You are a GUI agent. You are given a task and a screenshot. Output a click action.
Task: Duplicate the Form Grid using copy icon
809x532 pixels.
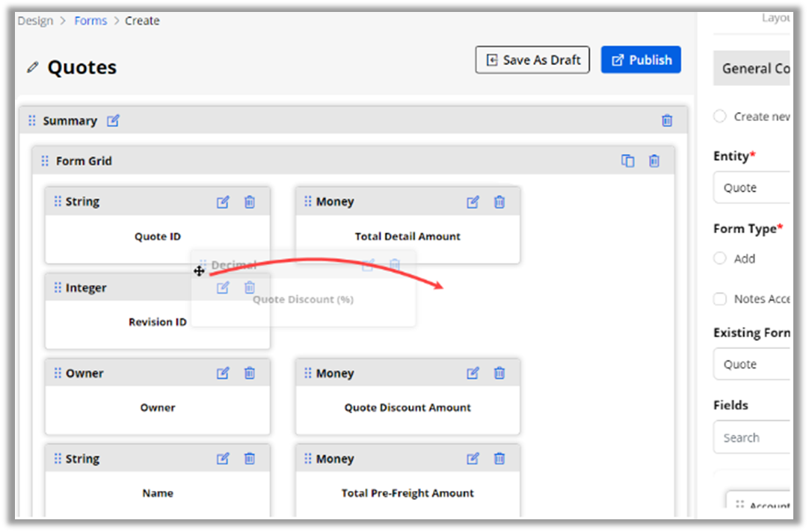628,161
